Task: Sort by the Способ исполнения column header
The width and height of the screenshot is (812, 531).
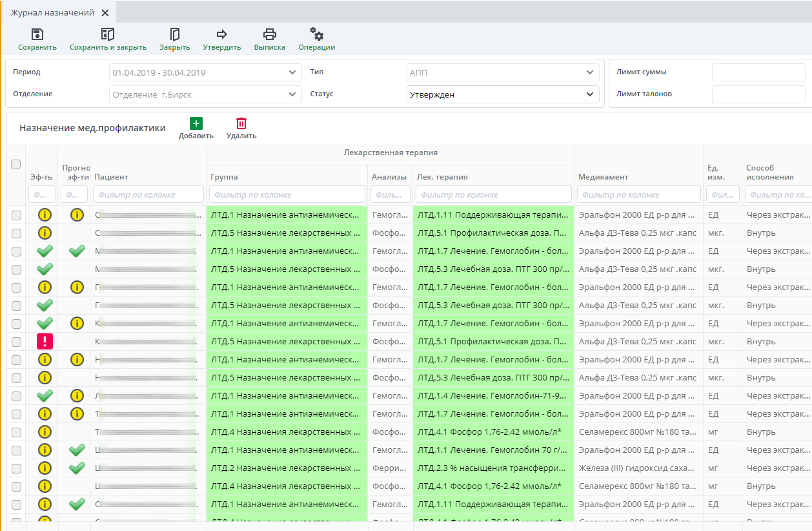Action: [770, 172]
